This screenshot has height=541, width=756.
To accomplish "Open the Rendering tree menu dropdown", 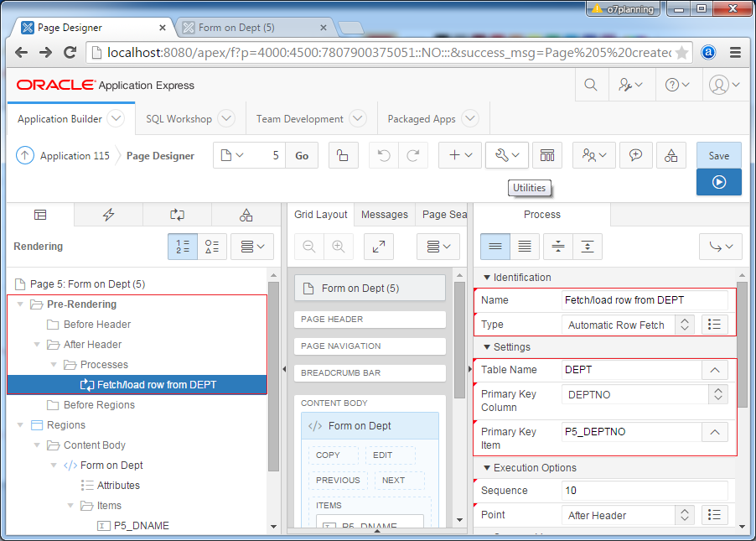I will (252, 247).
